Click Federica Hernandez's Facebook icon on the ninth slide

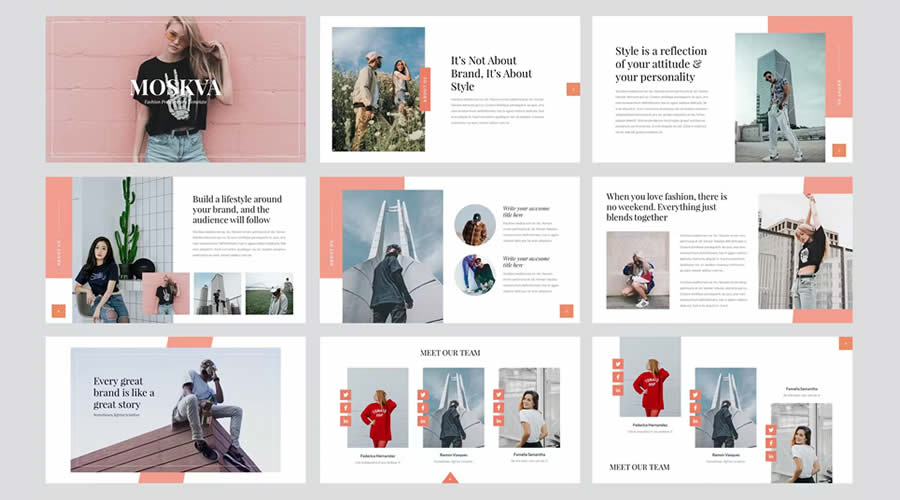point(618,377)
